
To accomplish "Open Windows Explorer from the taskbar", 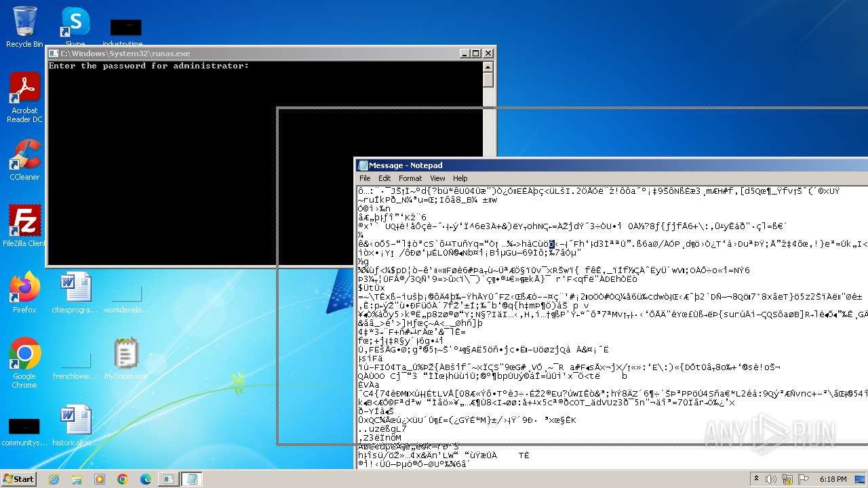I will (x=77, y=479).
